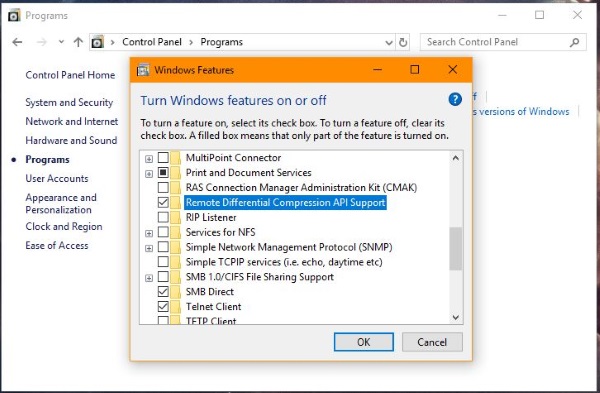This screenshot has height=393, width=600.
Task: Click Programs breadcrumb in address bar
Action: [222, 42]
